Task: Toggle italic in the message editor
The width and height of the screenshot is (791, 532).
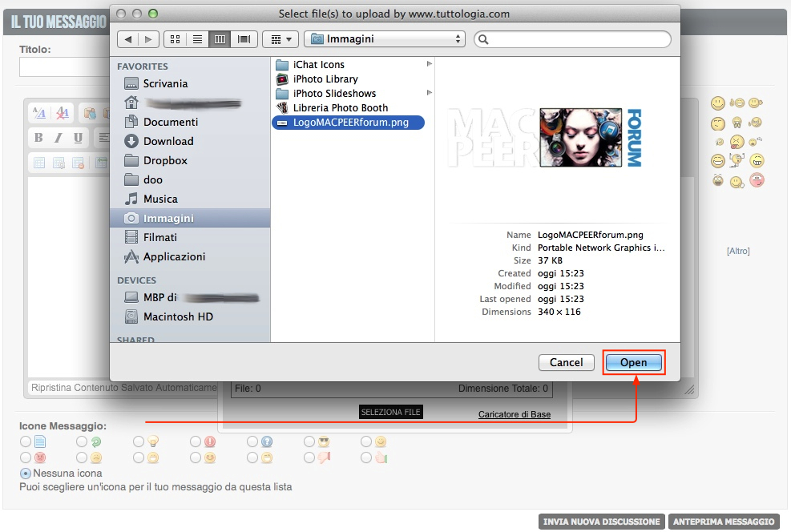Action: click(x=59, y=138)
